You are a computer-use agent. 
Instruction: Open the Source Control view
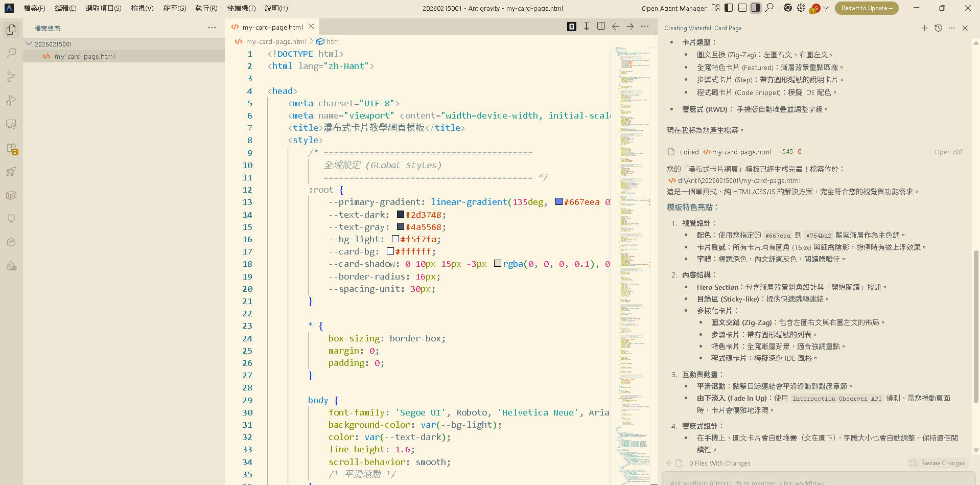(x=11, y=77)
